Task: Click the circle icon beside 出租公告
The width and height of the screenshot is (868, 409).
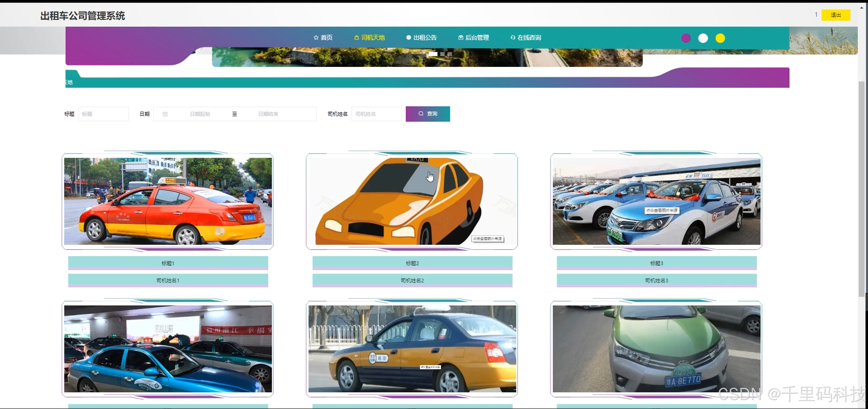Action: (x=408, y=38)
